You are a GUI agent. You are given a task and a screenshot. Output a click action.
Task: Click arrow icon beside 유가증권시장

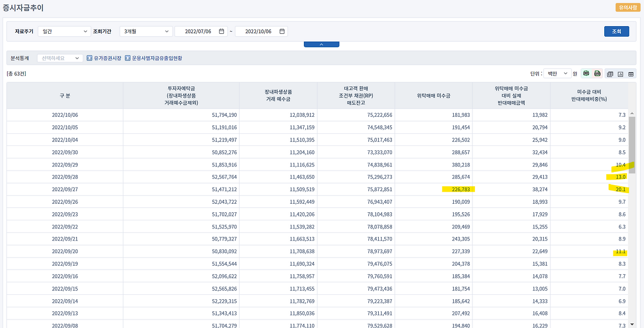[x=90, y=58]
